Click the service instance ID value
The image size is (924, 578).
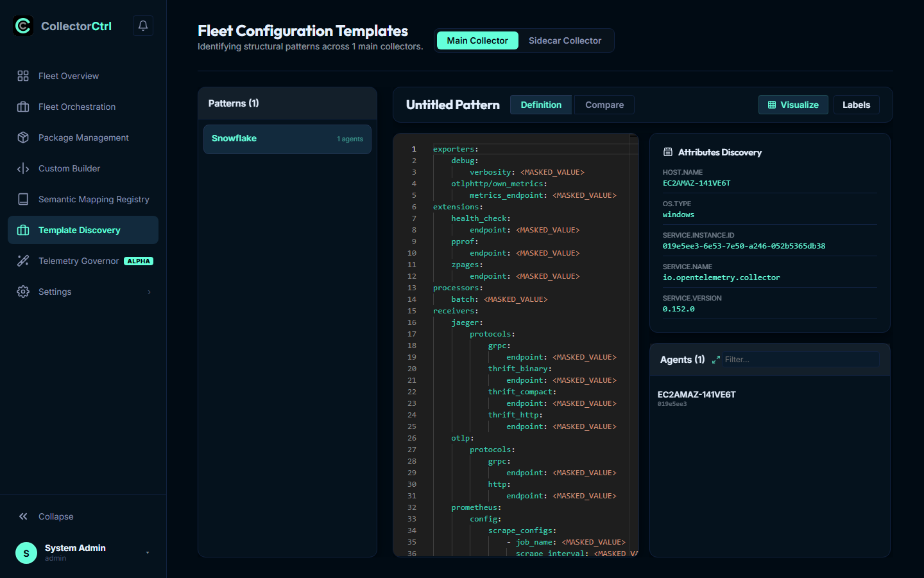[x=744, y=246]
